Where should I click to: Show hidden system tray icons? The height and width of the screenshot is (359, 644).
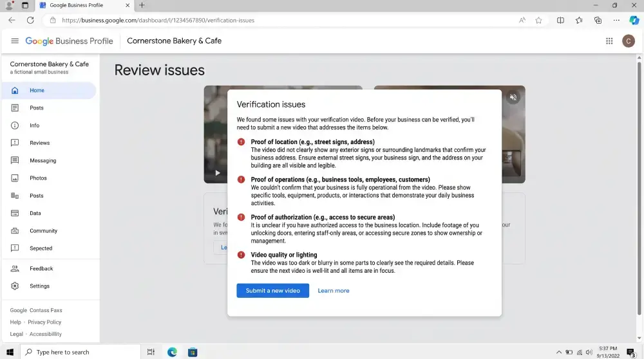(558, 352)
